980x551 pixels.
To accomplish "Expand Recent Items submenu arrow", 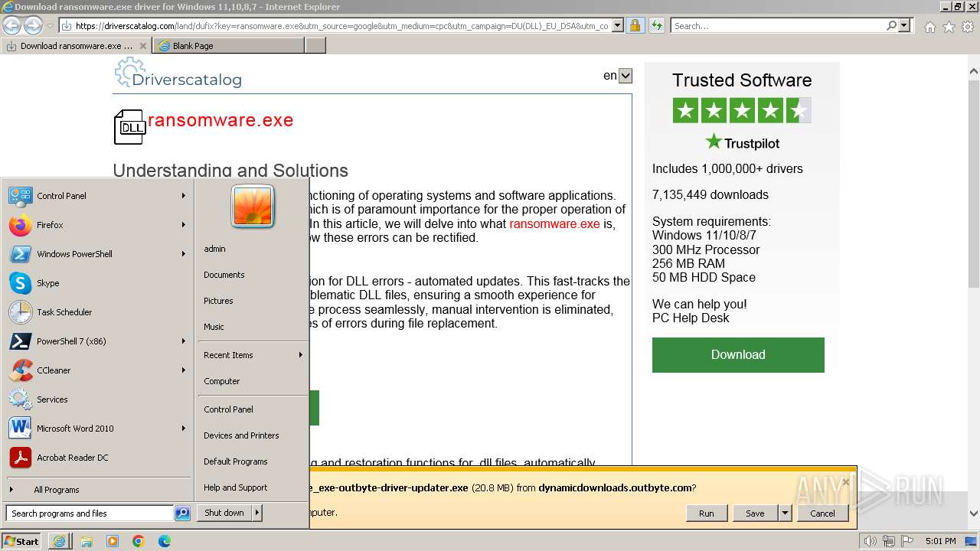I will pos(300,355).
